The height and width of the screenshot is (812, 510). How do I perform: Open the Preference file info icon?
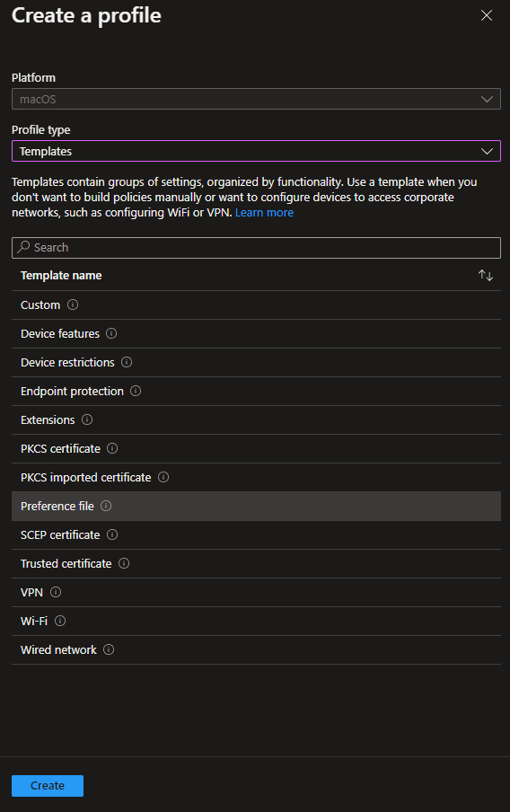[106, 506]
